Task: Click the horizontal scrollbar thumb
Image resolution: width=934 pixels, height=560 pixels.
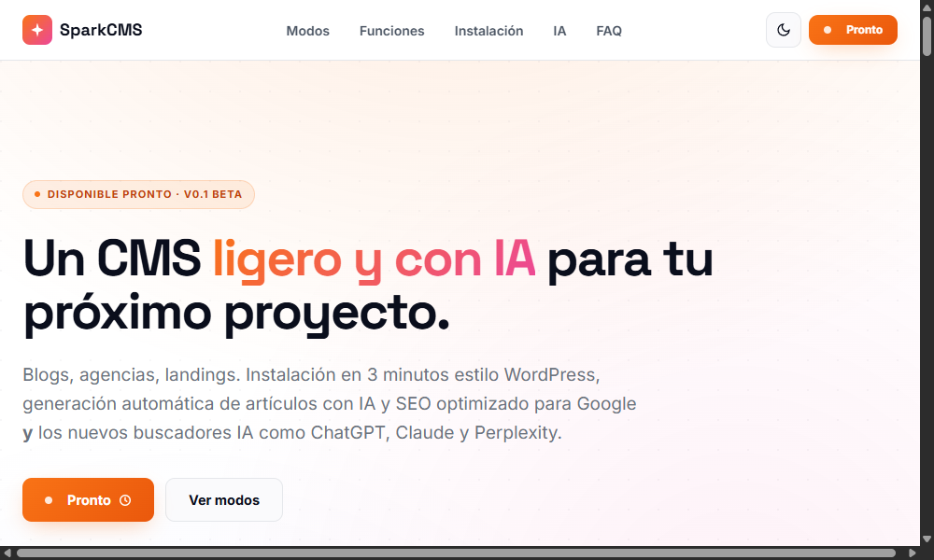Action: point(456,553)
